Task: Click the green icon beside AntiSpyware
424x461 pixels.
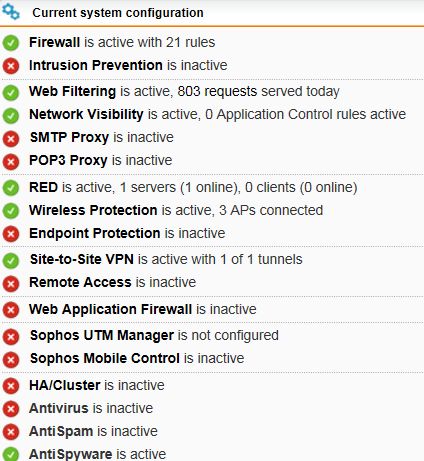Action: point(11,454)
